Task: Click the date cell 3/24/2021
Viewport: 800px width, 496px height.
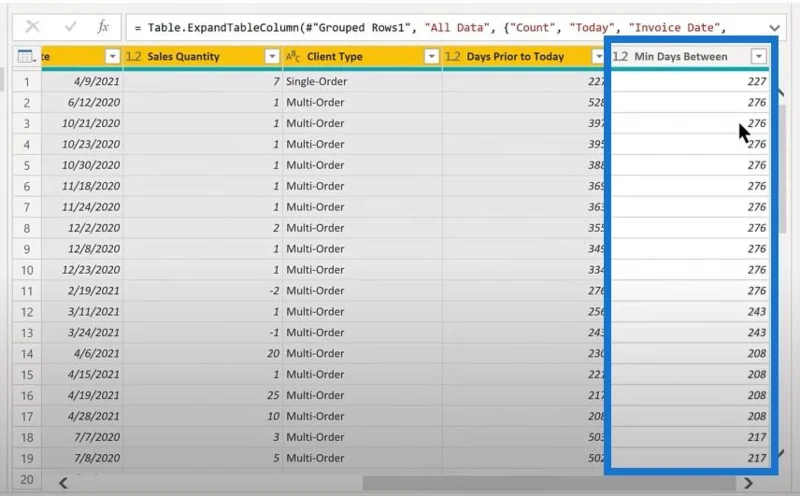Action: coord(83,333)
